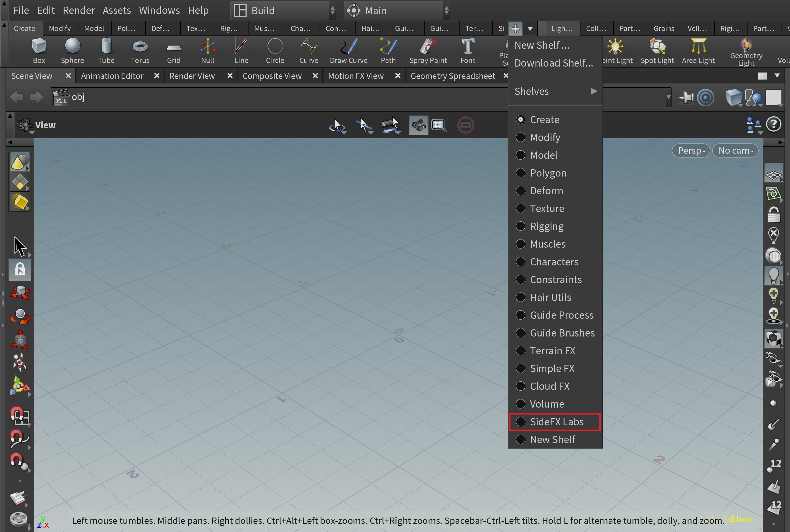Select the Spray Paint tool

tap(428, 51)
